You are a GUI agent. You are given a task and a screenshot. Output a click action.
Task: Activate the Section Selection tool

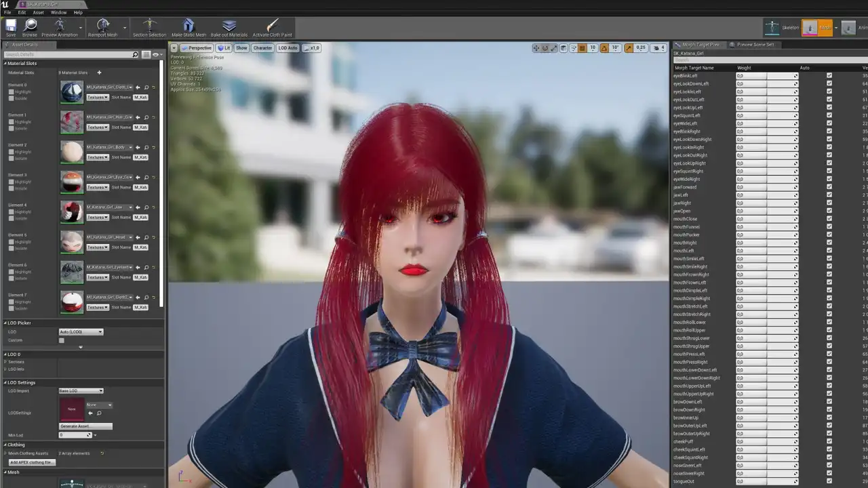(x=149, y=27)
